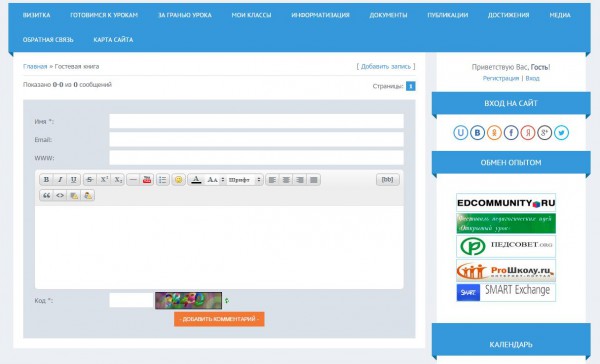The image size is (600, 364).
Task: Insert a quote block with quote icon
Action: [x=46, y=196]
